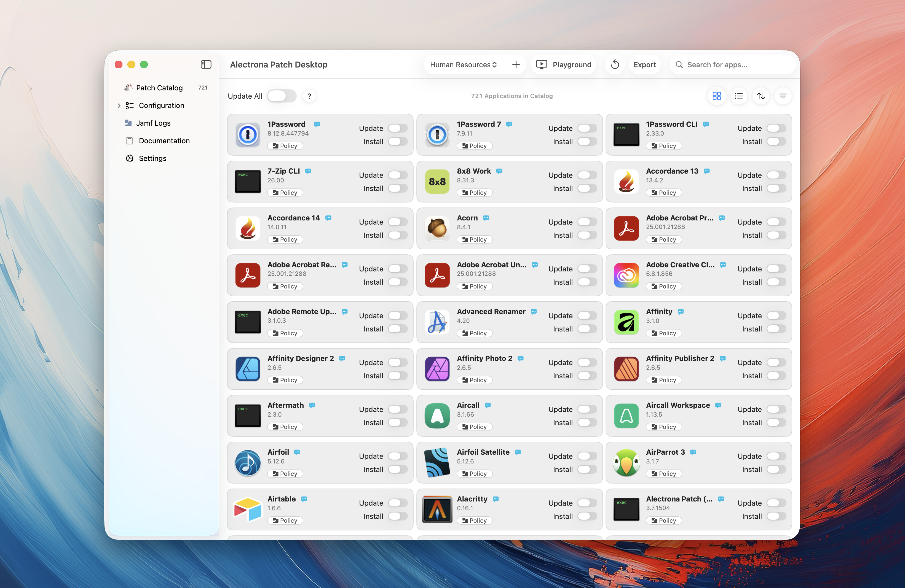Click the Policy badge under 1Password
The width and height of the screenshot is (905, 588).
pos(285,146)
